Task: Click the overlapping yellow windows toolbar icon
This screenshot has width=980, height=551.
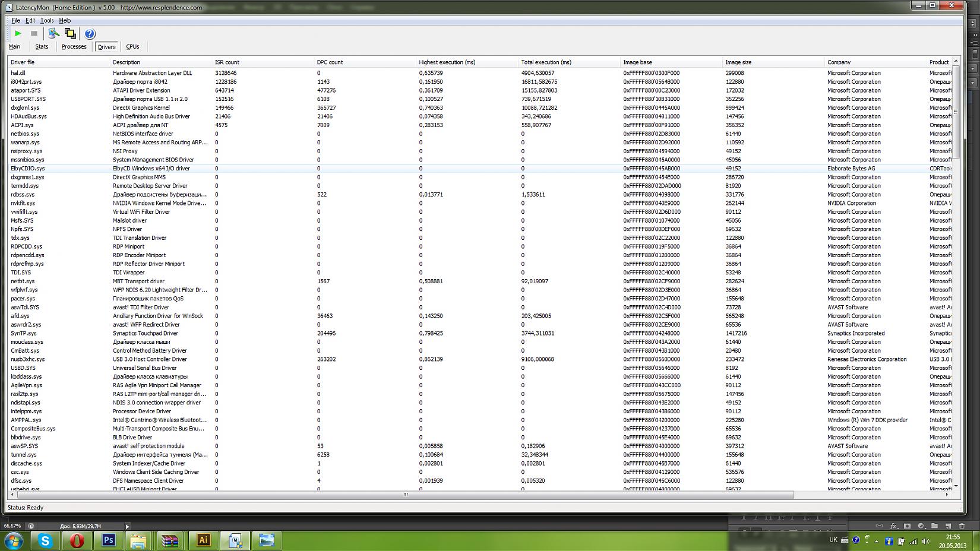Action: click(70, 34)
